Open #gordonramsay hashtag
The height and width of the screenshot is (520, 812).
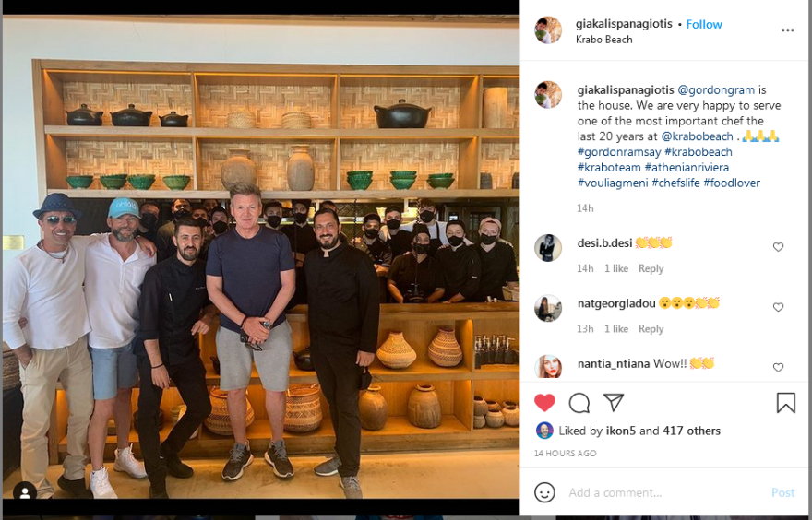619,152
